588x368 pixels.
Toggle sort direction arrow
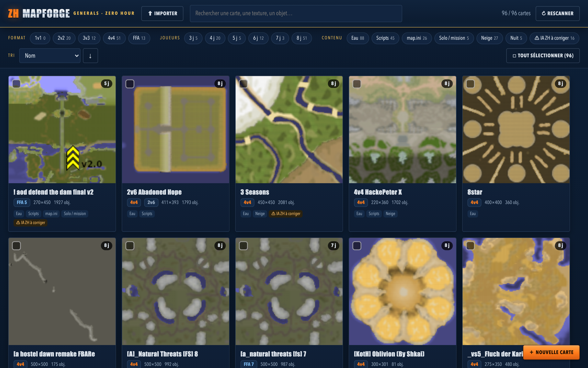[x=90, y=56]
